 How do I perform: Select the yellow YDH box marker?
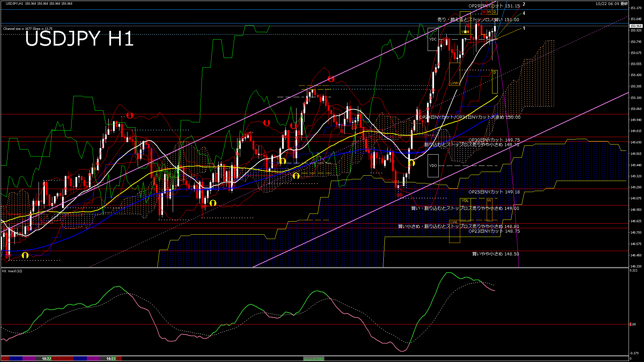465,32
